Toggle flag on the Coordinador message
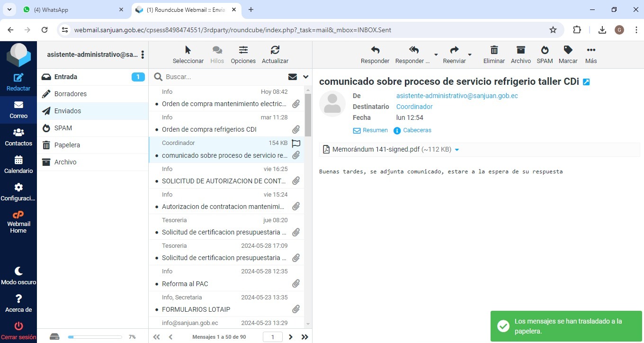644x343 pixels. (296, 143)
